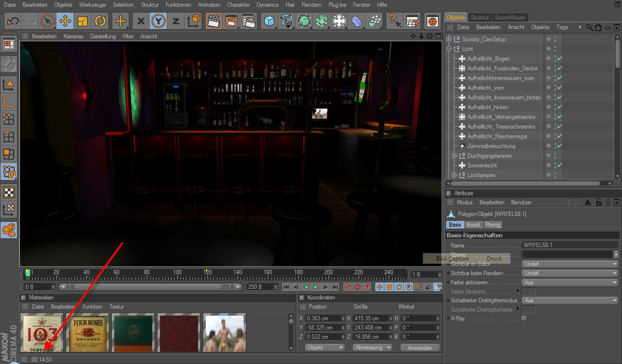Render to Picture Viewer with the second clapperboard
This screenshot has height=364, width=622.
coord(231,21)
